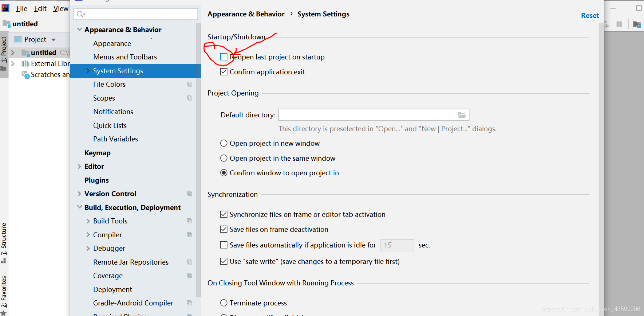Click the untitled module folder icon in tree
This screenshot has height=316, width=644.
tap(25, 53)
